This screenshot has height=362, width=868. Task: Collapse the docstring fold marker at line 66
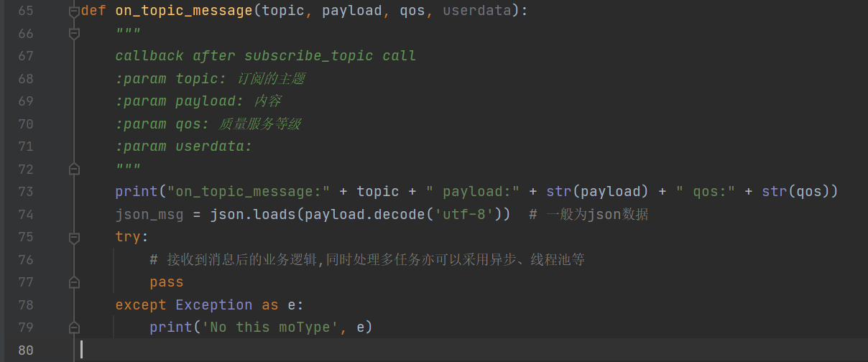(x=73, y=33)
